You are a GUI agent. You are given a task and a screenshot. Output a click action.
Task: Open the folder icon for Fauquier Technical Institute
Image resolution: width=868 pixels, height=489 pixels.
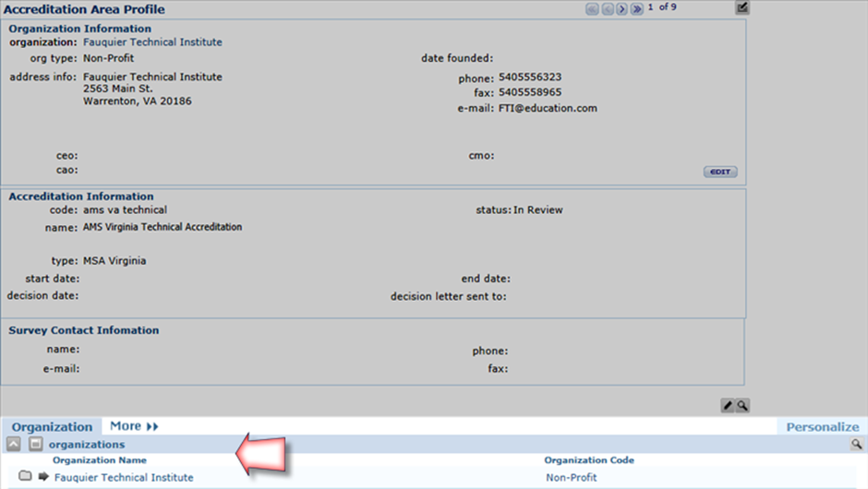25,476
